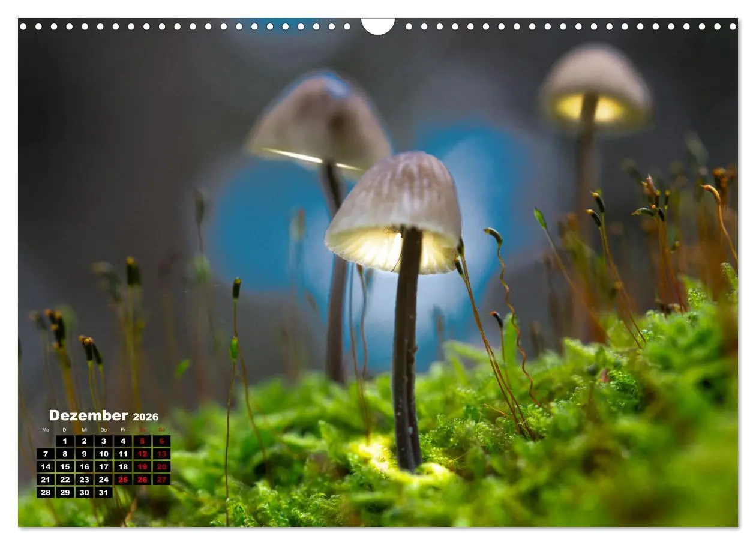Image resolution: width=756 pixels, height=545 pixels.
Task: Choose red date 20 in the calendar
Action: (161, 466)
